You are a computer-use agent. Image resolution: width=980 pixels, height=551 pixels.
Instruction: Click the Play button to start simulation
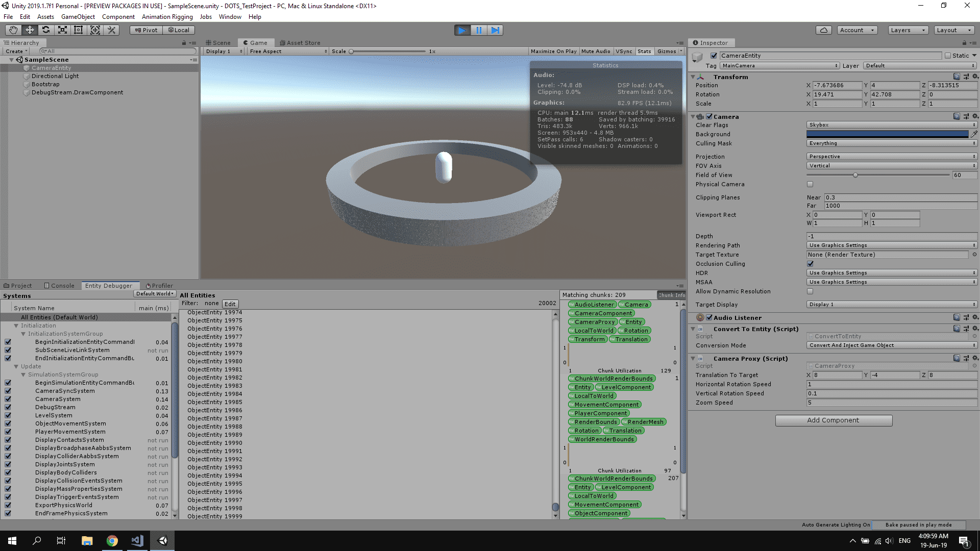pyautogui.click(x=462, y=30)
